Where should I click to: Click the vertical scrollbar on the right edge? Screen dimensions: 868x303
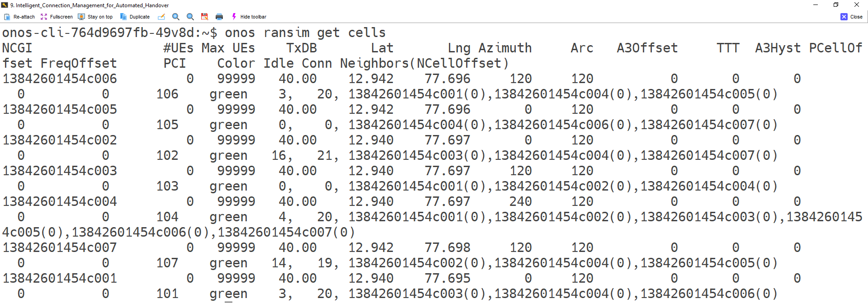[866, 158]
